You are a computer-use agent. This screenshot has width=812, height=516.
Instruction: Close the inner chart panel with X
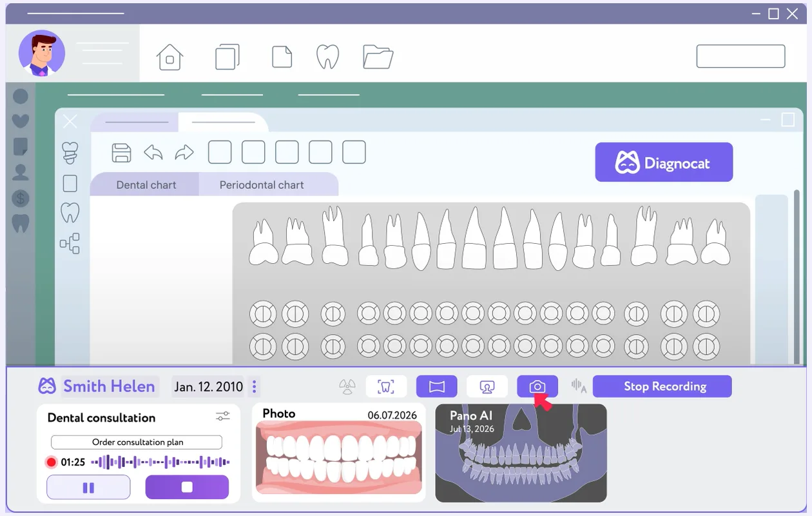[x=70, y=121]
